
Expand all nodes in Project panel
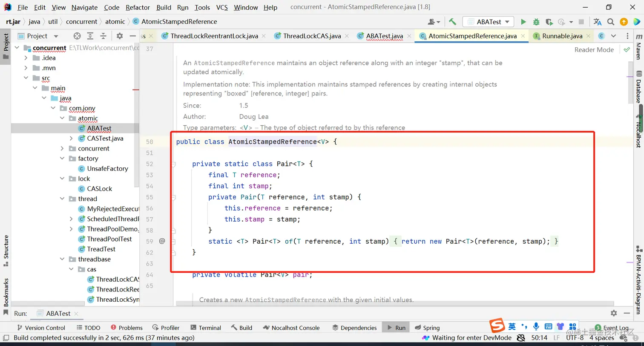[90, 36]
